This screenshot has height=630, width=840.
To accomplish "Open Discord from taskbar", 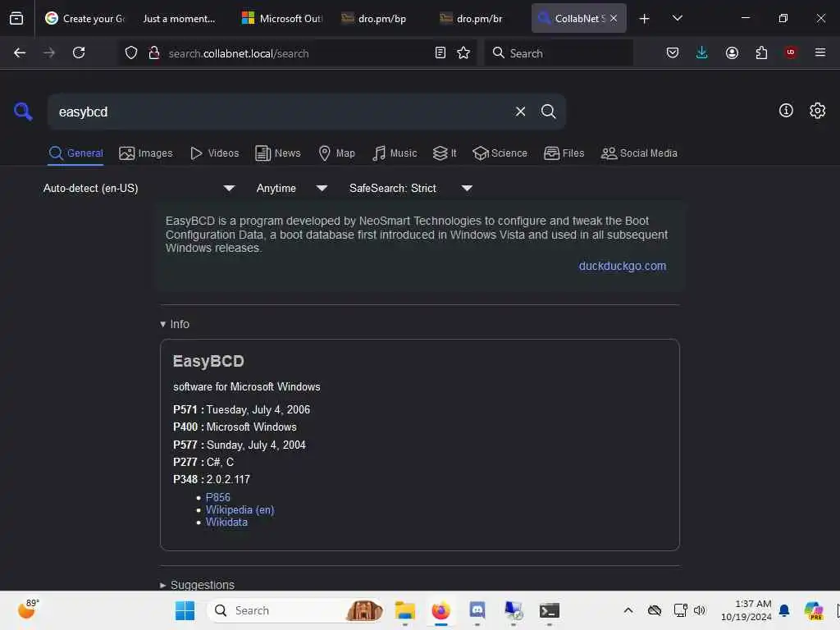I will [477, 610].
